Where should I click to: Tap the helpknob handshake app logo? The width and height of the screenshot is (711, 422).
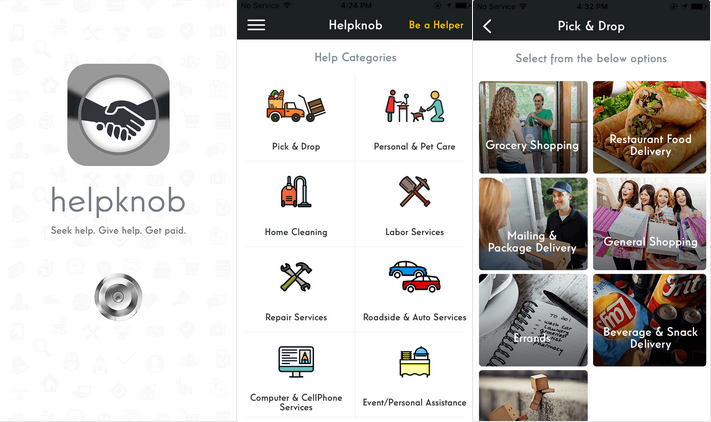pos(118,115)
